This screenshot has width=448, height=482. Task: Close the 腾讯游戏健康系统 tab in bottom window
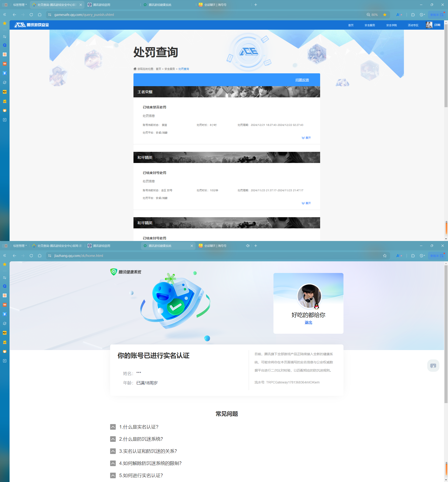coord(192,246)
